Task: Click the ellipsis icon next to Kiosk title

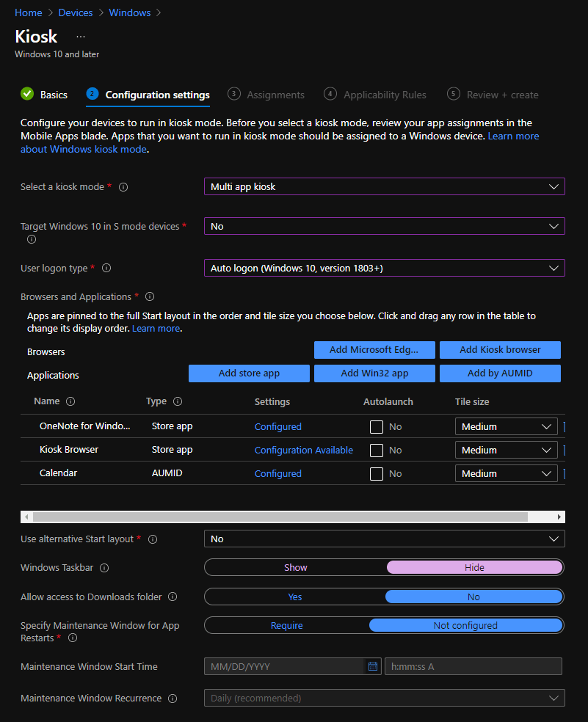Action: (81, 36)
